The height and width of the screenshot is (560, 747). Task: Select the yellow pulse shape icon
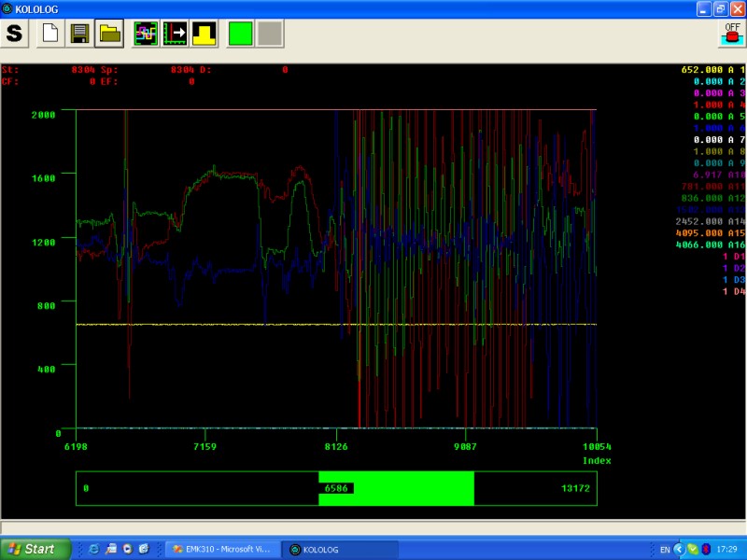tap(204, 34)
